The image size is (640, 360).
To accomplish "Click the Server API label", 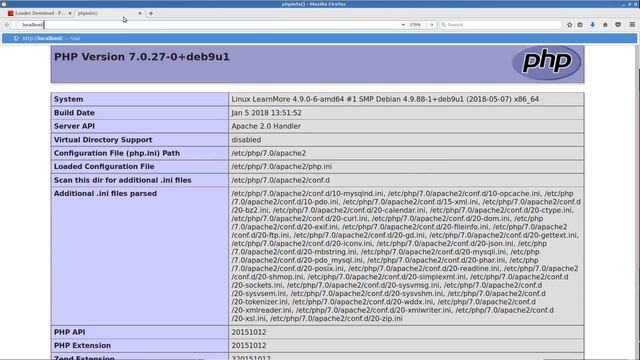I will (x=74, y=126).
